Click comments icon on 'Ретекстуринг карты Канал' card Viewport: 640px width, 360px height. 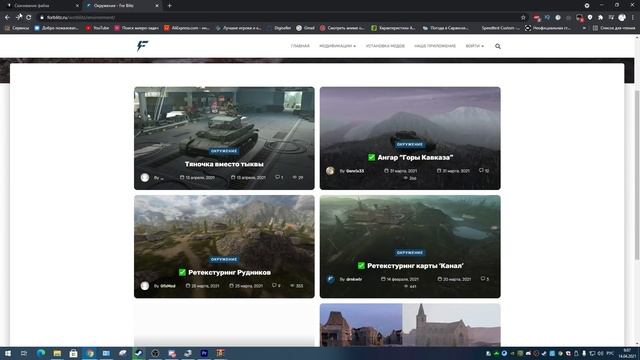tap(482, 279)
